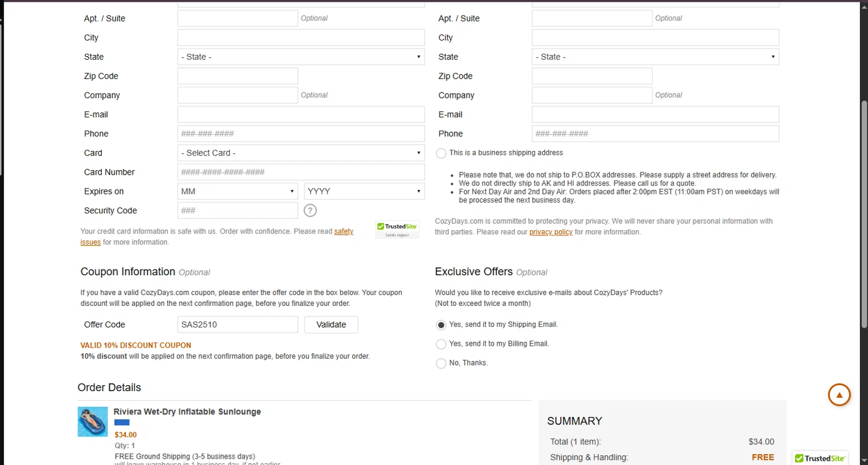Focus the shipping E-mail field
The image size is (868, 465).
655,114
